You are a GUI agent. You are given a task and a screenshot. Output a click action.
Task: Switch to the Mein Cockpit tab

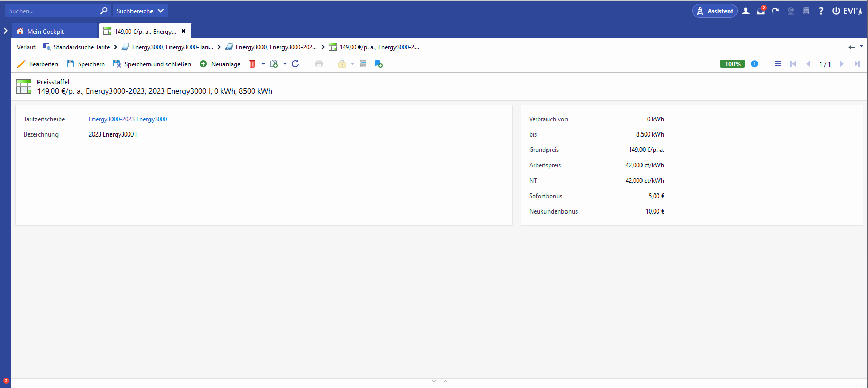[45, 31]
